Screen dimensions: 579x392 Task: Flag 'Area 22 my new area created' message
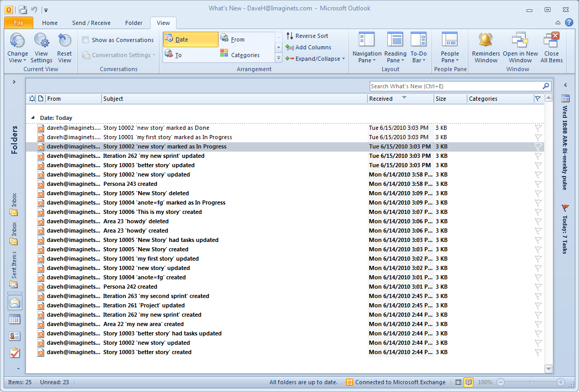[538, 324]
